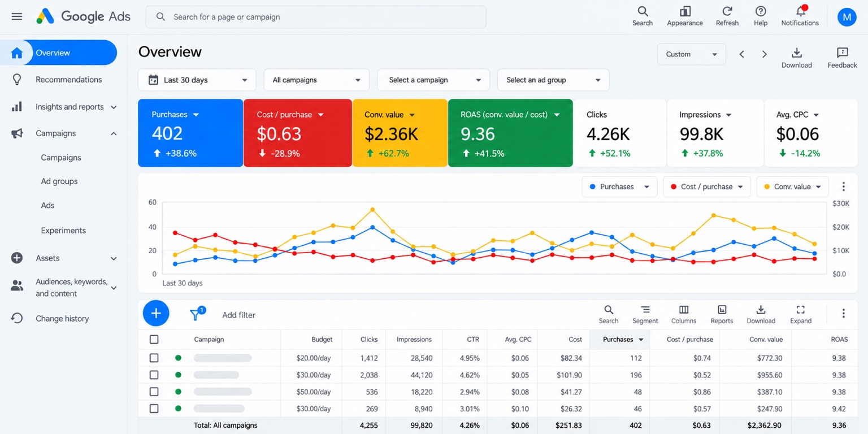Screen dimensions: 868x434
Task: Download the campaigns table
Action: pos(761,314)
